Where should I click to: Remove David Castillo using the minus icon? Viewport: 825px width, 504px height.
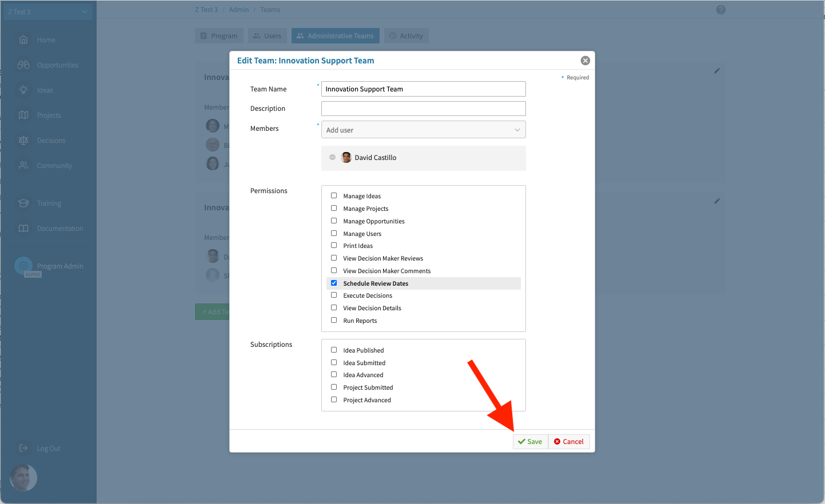(333, 157)
